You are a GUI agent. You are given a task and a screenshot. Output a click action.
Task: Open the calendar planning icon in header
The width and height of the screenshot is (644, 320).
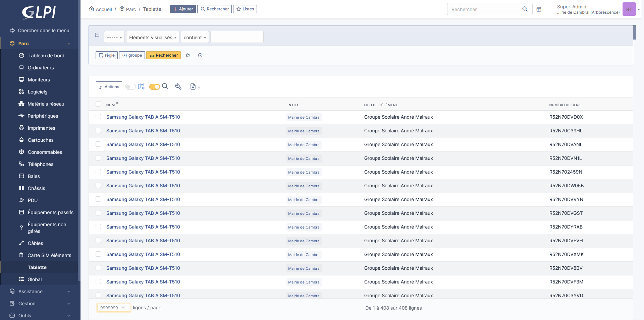coord(539,9)
